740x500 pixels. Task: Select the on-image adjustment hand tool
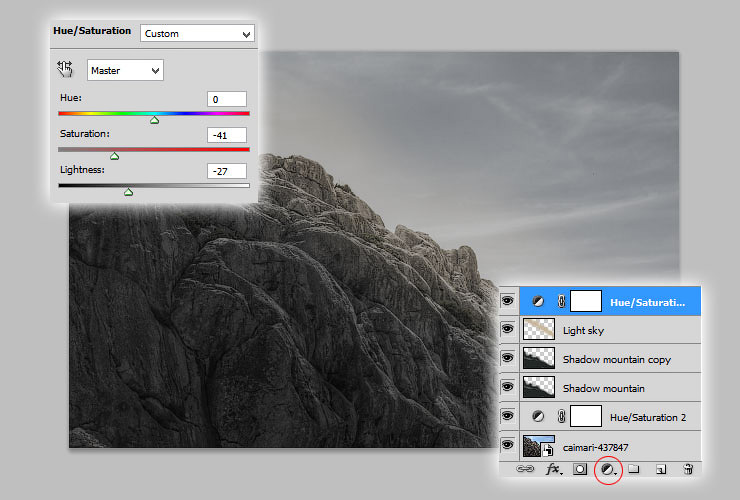65,69
